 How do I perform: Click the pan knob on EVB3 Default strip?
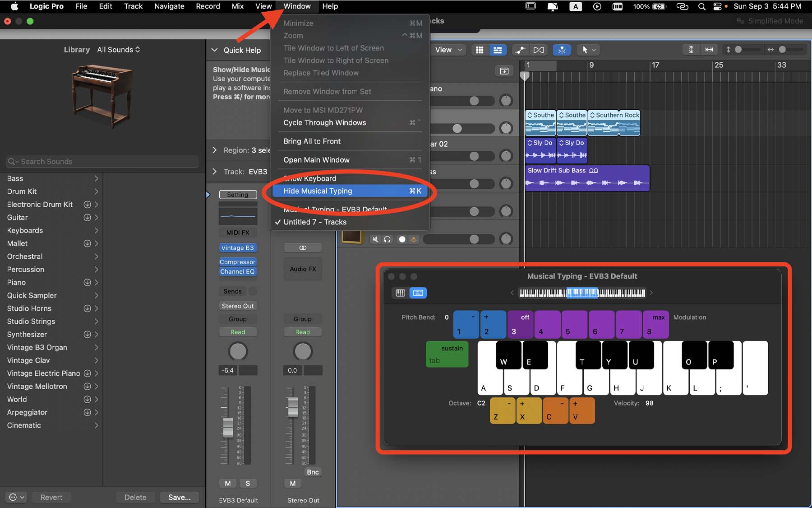click(238, 351)
